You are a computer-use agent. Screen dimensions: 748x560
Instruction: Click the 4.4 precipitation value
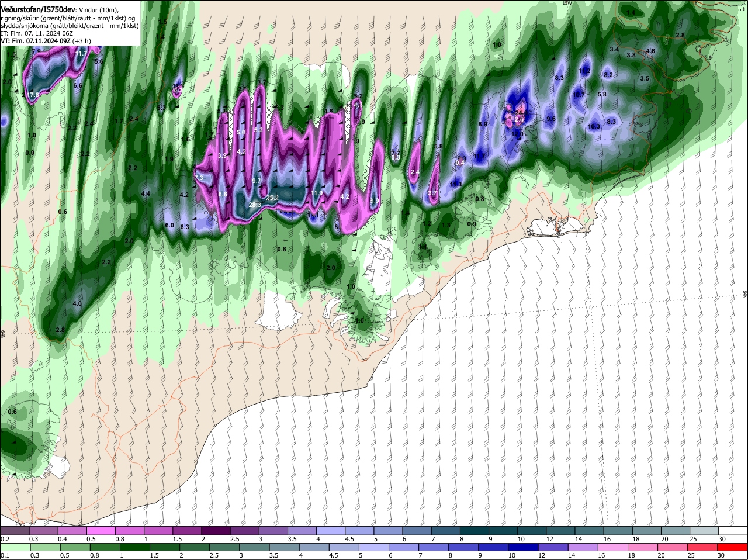[x=146, y=194]
